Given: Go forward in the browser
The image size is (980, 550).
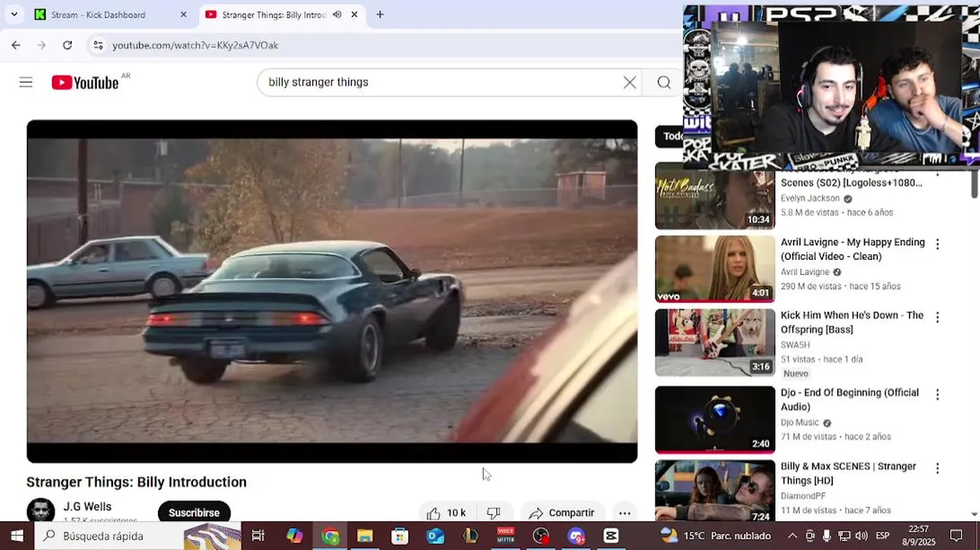Looking at the screenshot, I should (41, 45).
